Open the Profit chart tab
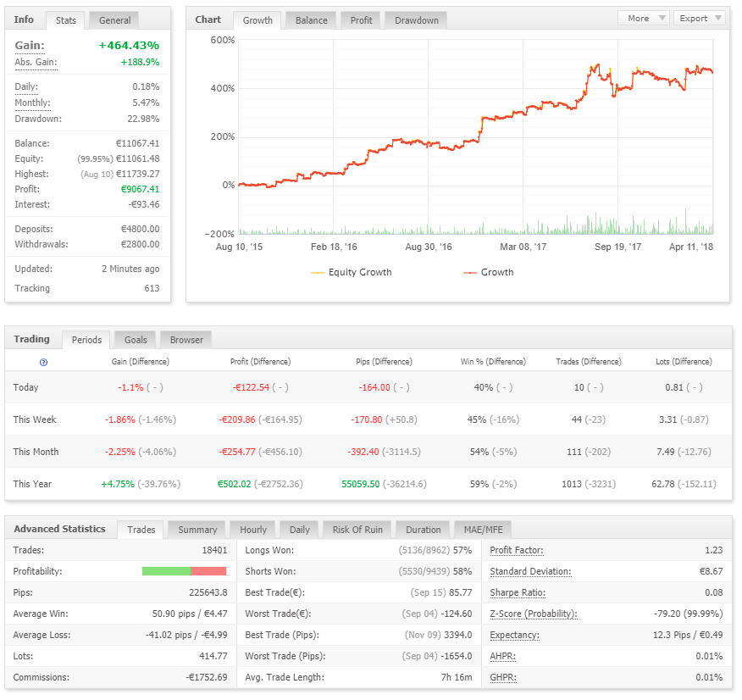The image size is (742, 700). (361, 20)
